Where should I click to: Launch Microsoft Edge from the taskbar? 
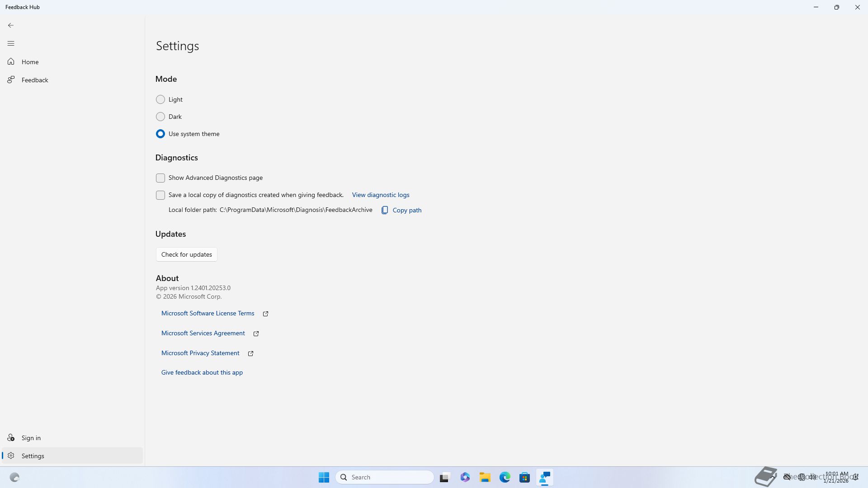point(505,477)
